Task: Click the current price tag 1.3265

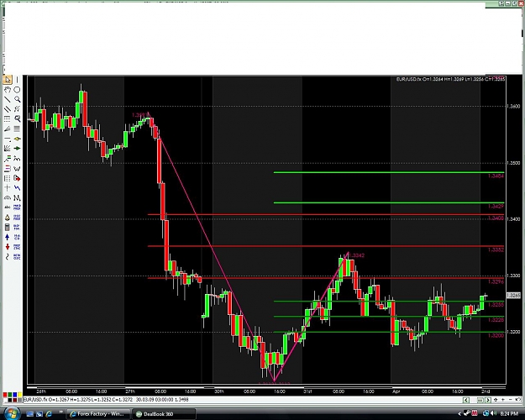Action: pyautogui.click(x=513, y=296)
